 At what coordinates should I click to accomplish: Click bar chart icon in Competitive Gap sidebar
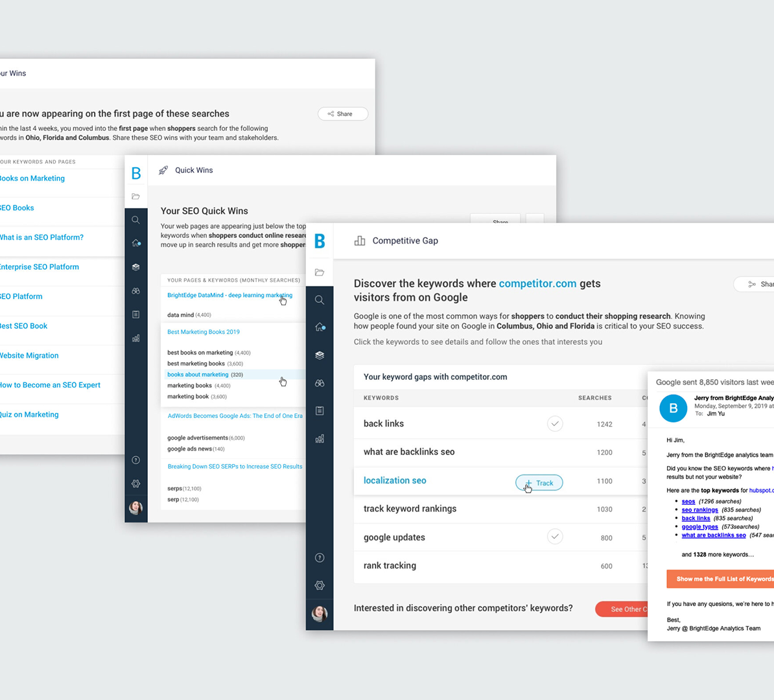tap(320, 438)
